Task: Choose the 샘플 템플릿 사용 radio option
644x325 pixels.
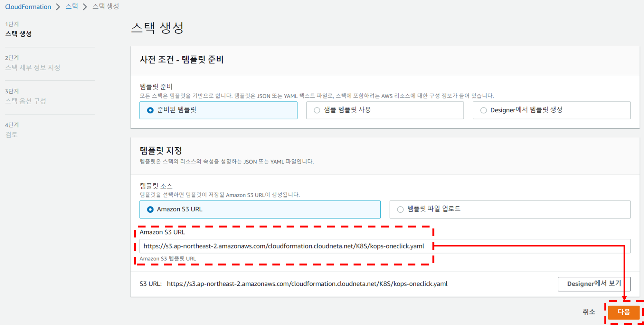Action: (x=317, y=110)
